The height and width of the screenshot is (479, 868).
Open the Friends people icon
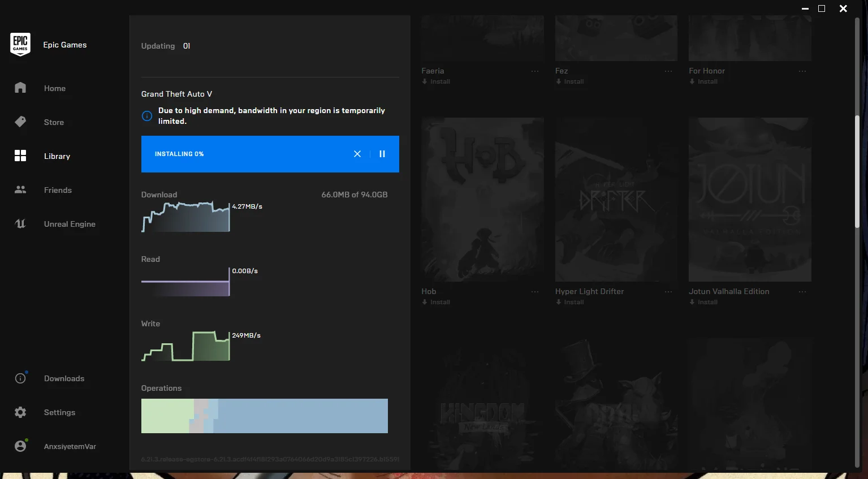click(x=20, y=190)
